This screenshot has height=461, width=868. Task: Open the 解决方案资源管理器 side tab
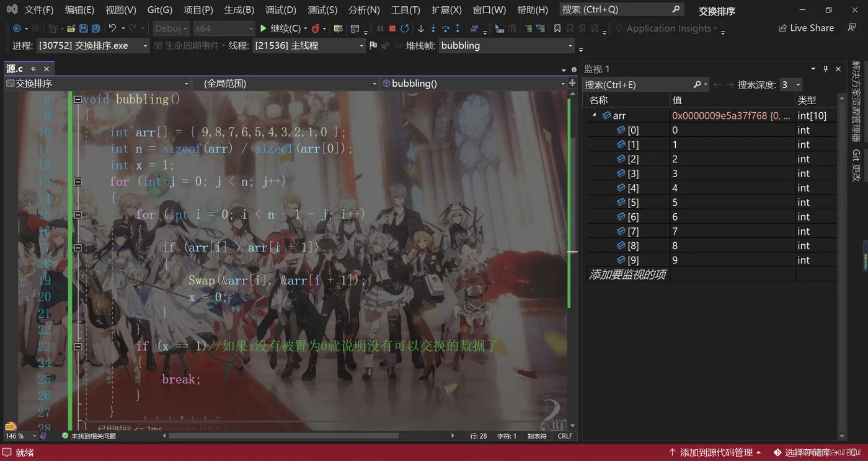tap(856, 102)
